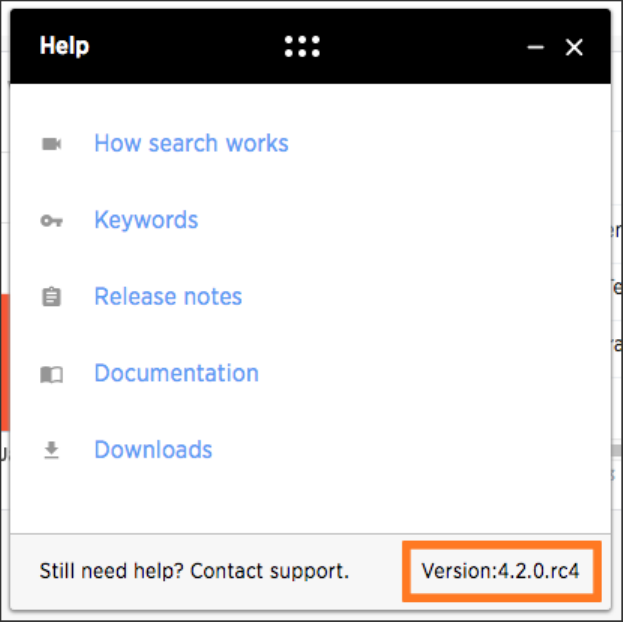Click the Version:4.2.0.rc4 label
This screenshot has height=622, width=623.
500,571
